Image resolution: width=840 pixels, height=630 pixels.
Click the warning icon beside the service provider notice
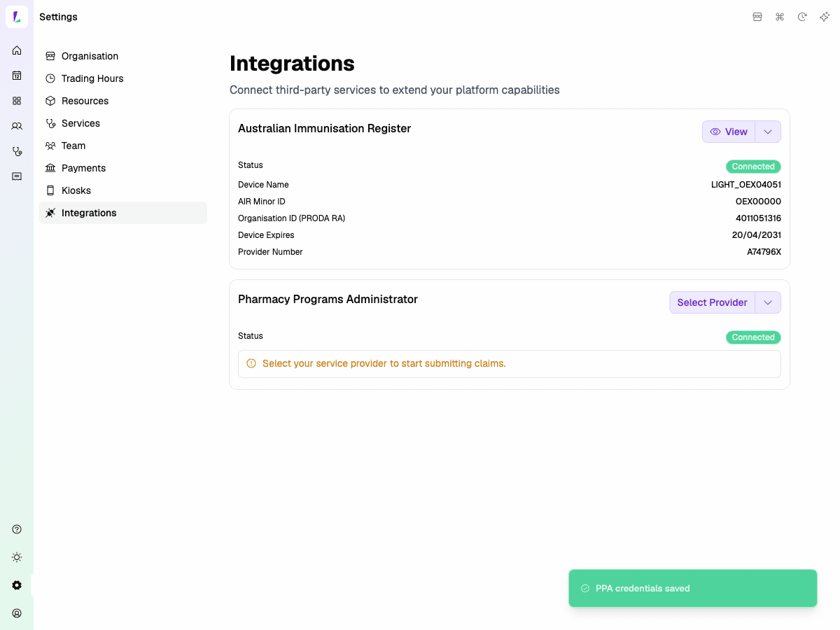pyautogui.click(x=251, y=363)
